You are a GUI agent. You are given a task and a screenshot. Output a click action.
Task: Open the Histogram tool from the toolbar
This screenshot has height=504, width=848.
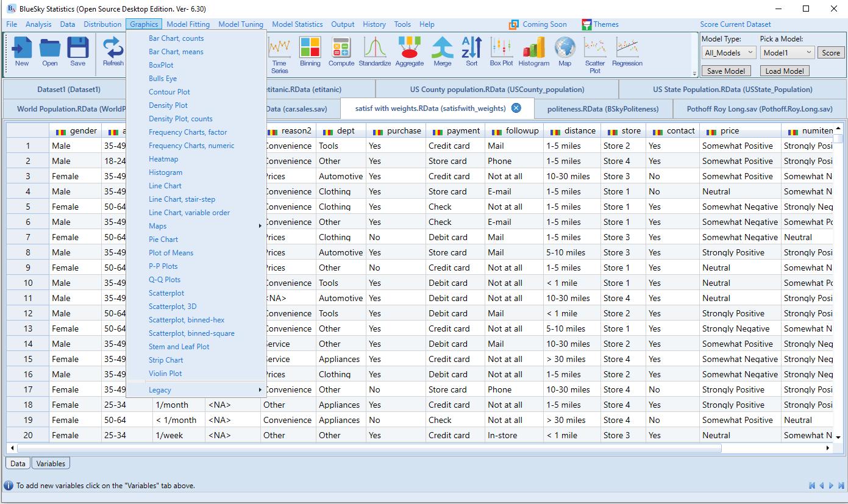click(x=533, y=52)
